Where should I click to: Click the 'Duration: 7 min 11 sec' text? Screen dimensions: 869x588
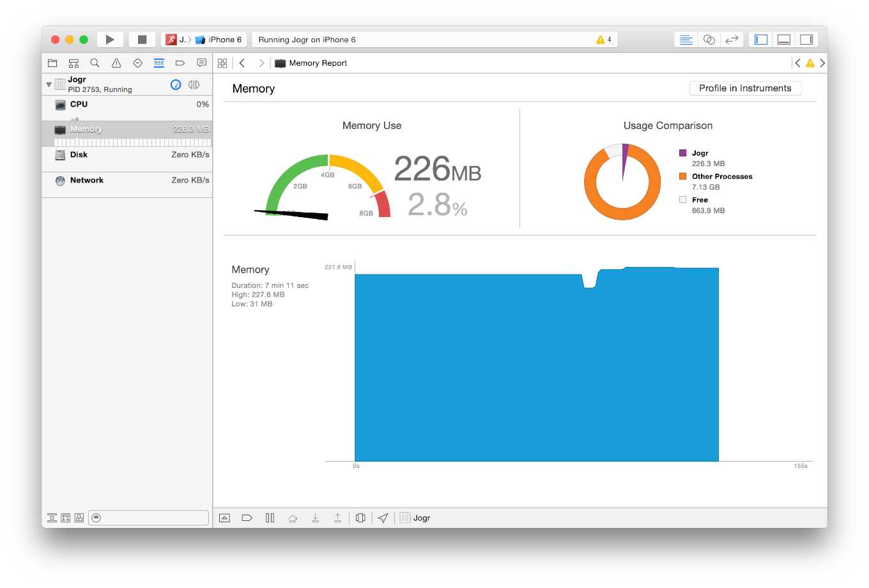pyautogui.click(x=270, y=285)
